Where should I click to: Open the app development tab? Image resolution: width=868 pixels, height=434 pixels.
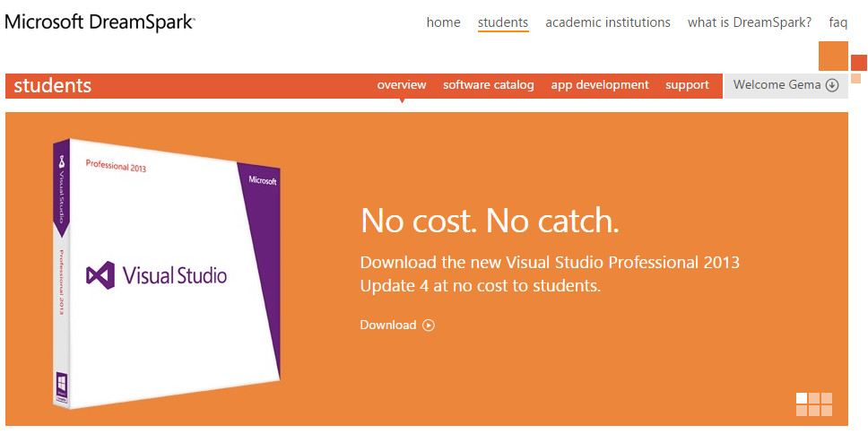coord(600,85)
